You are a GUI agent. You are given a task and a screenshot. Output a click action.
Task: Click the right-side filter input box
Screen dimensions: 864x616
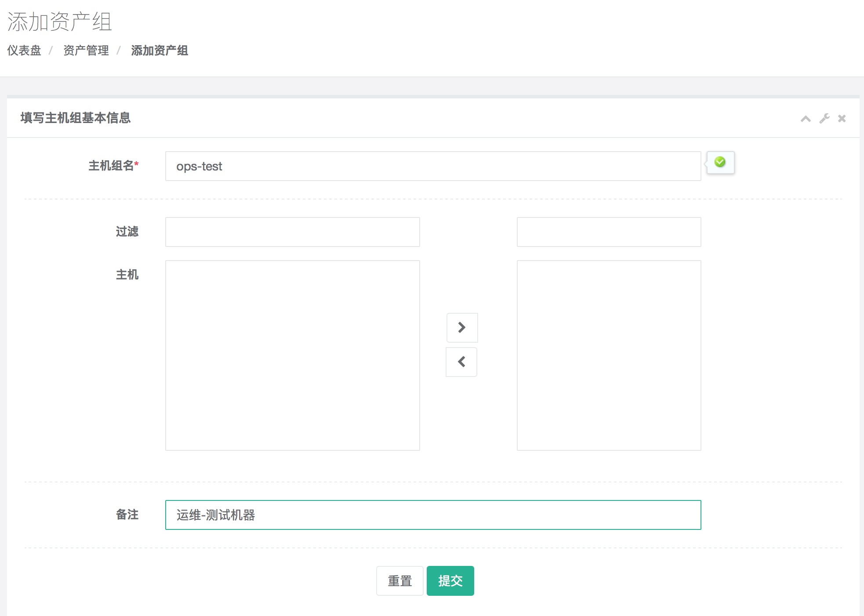[x=609, y=232]
